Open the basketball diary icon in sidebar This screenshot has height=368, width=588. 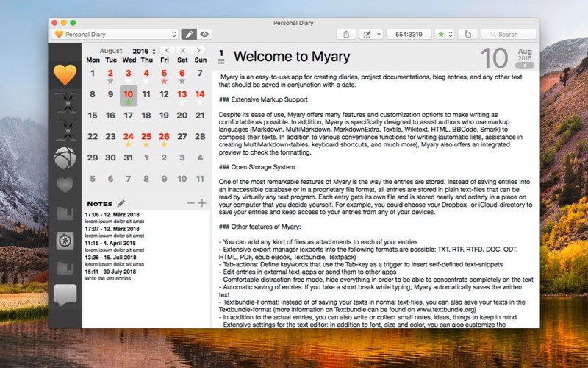coord(65,158)
